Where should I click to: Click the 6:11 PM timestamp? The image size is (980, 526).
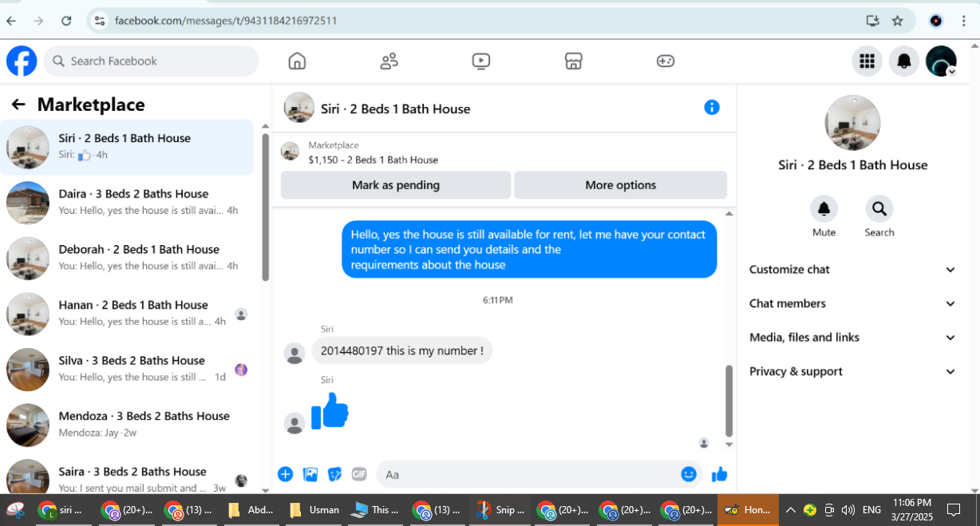[x=498, y=300]
